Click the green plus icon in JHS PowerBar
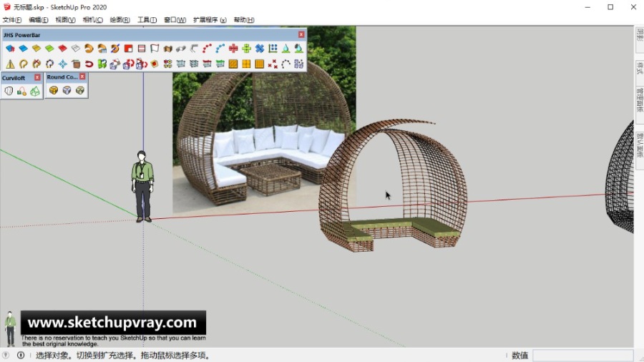Viewport: 644px width, 362px height. (x=246, y=49)
